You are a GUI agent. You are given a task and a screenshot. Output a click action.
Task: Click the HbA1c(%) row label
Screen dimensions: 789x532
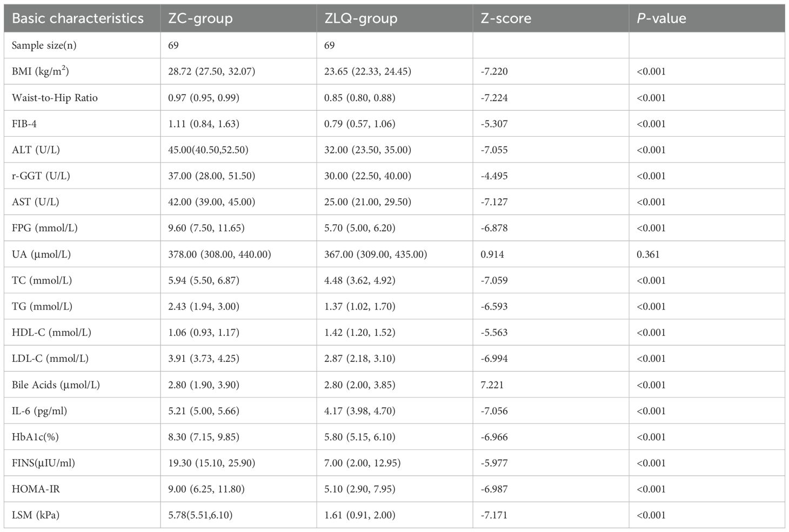pos(35,437)
